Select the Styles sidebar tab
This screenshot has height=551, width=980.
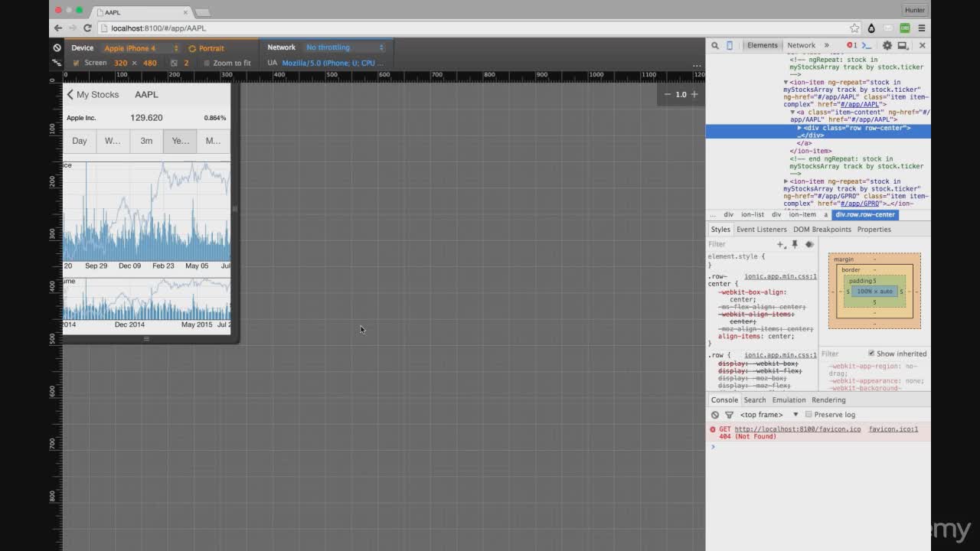(720, 230)
